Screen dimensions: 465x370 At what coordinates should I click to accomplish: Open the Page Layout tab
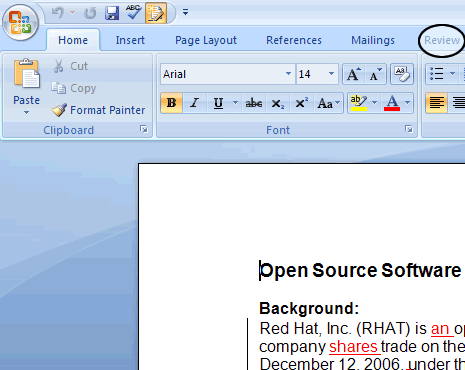coord(206,40)
